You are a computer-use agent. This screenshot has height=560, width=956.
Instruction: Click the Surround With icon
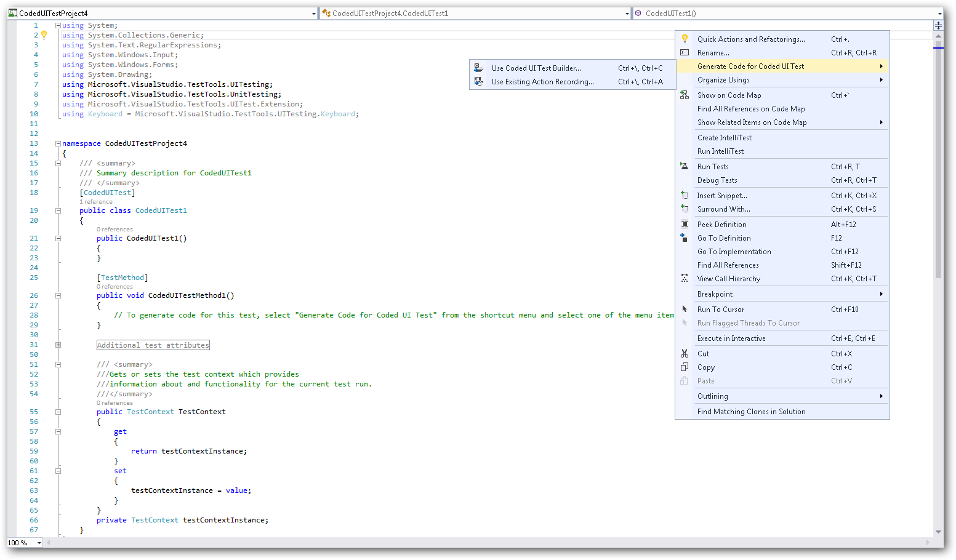685,209
